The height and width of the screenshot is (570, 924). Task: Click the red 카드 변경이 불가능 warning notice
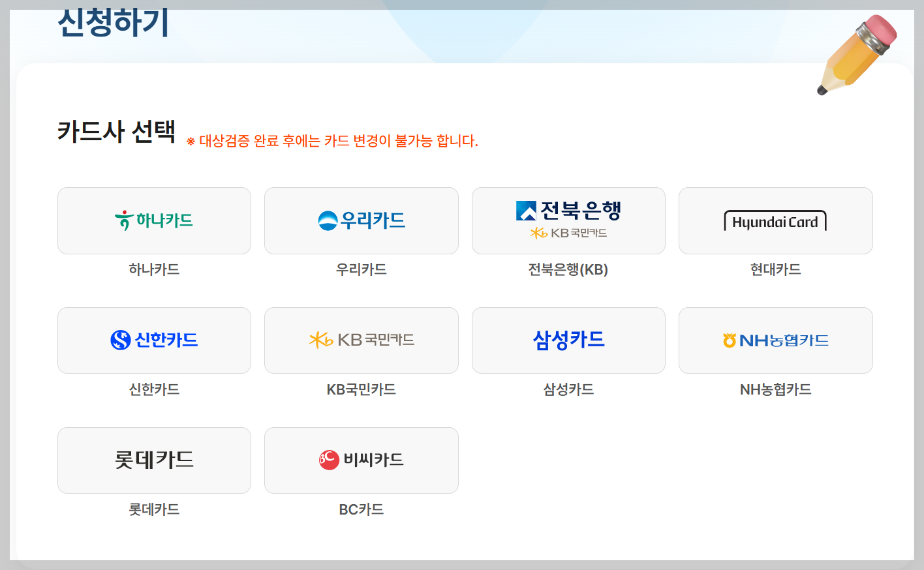point(332,141)
